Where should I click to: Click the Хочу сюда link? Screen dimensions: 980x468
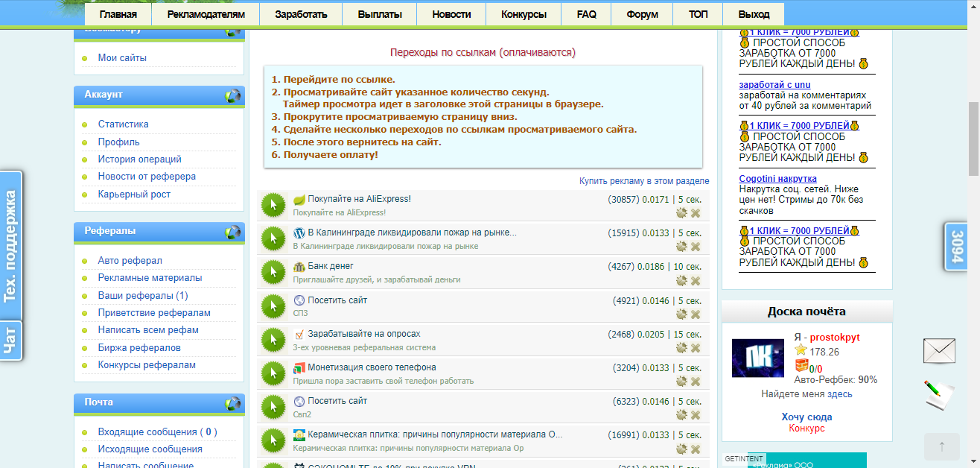click(806, 417)
